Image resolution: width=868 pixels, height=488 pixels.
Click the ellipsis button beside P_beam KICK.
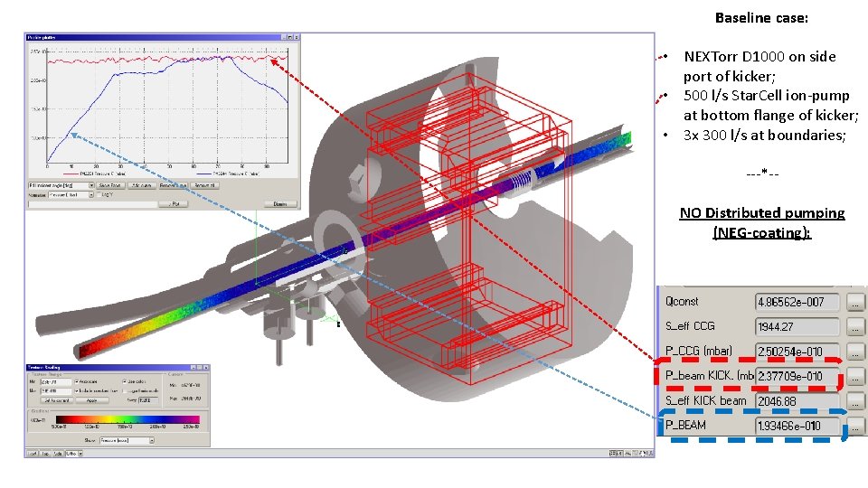coord(855,376)
